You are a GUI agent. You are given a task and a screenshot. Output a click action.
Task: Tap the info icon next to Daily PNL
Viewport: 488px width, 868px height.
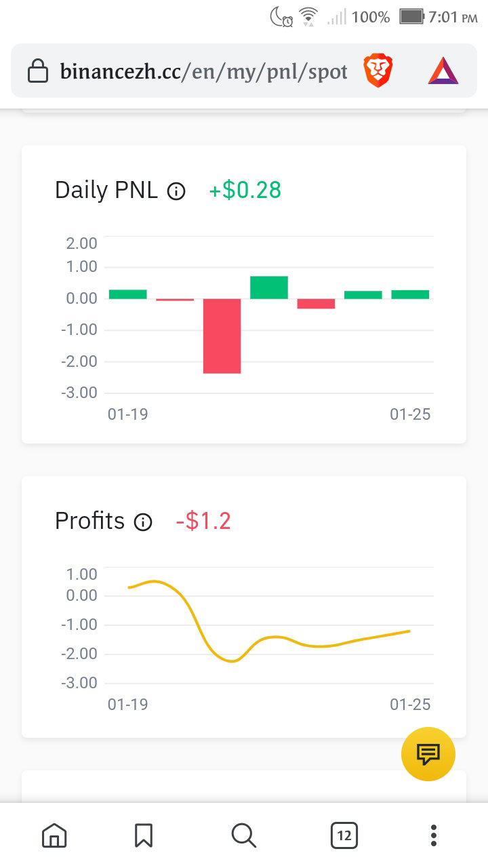click(x=176, y=191)
